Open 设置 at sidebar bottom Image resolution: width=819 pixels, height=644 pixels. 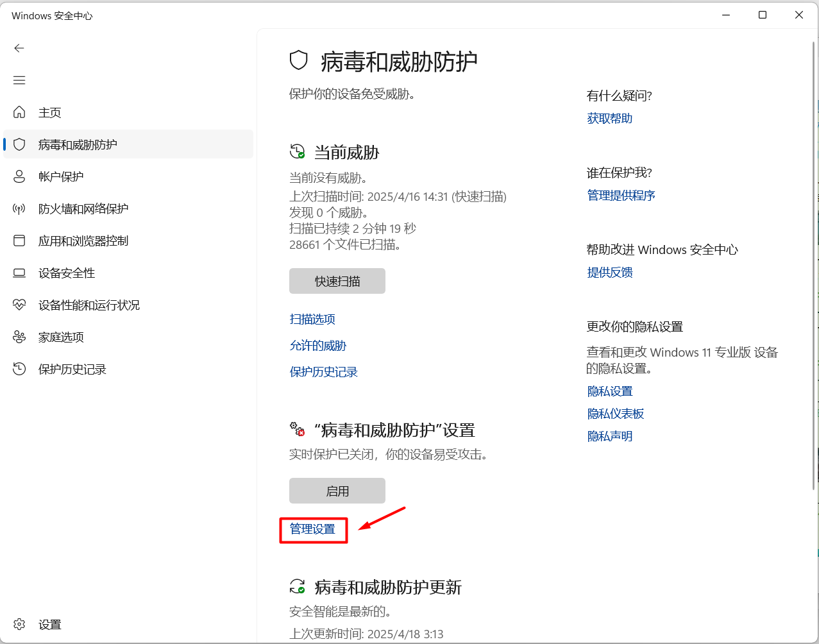click(x=128, y=624)
